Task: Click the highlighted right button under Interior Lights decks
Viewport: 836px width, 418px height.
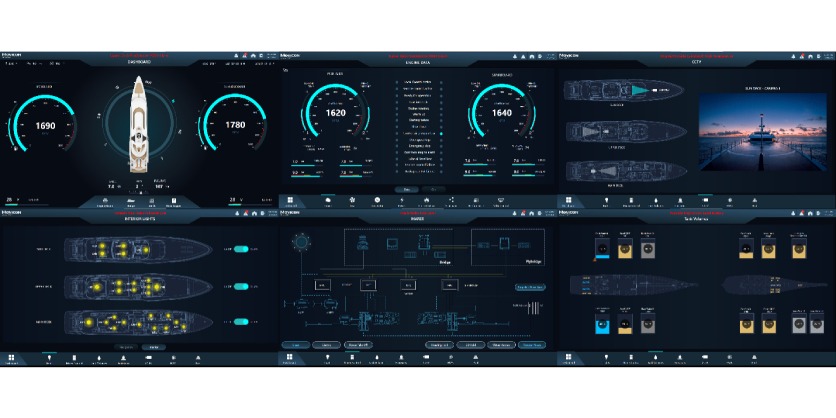Action: click(154, 347)
